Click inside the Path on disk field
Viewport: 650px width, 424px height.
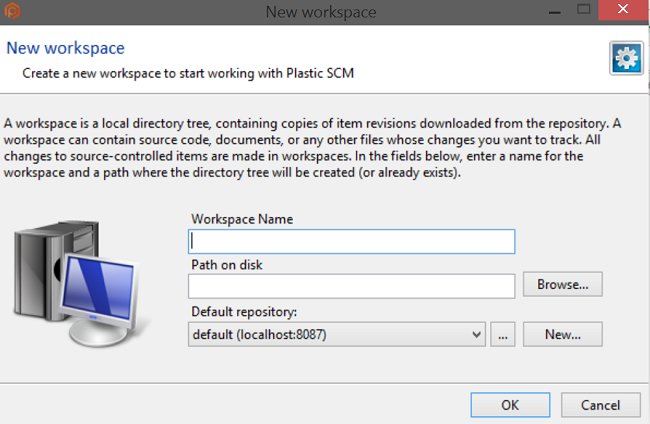click(x=351, y=285)
